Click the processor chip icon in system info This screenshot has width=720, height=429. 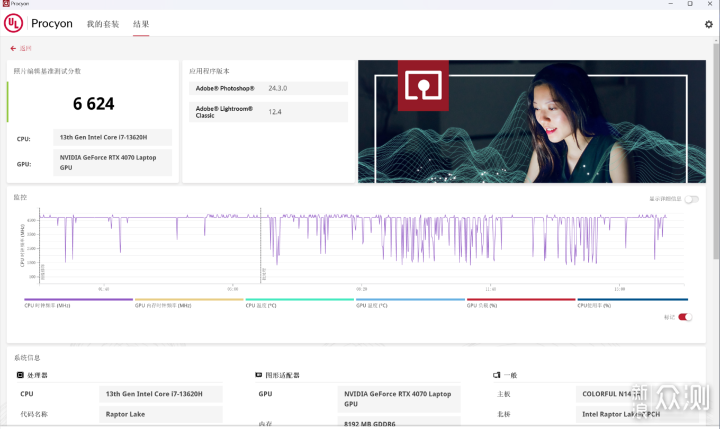tap(20, 375)
